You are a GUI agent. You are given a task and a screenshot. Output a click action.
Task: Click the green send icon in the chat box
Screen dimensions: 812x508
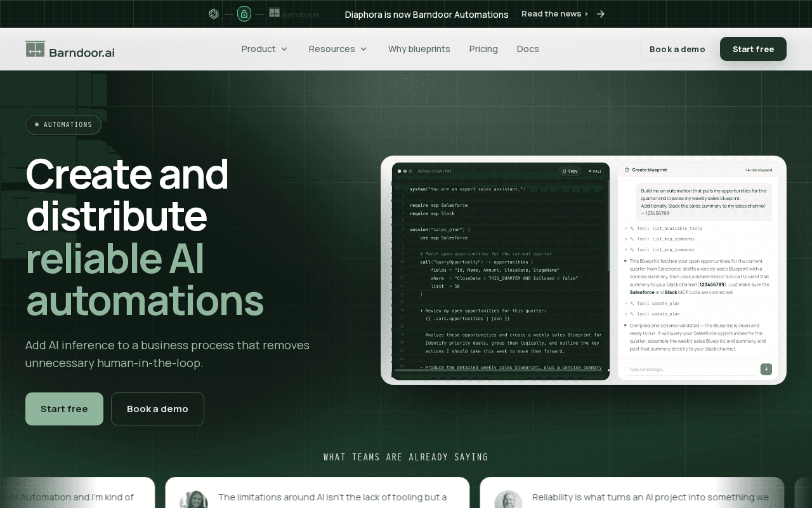[x=766, y=369]
